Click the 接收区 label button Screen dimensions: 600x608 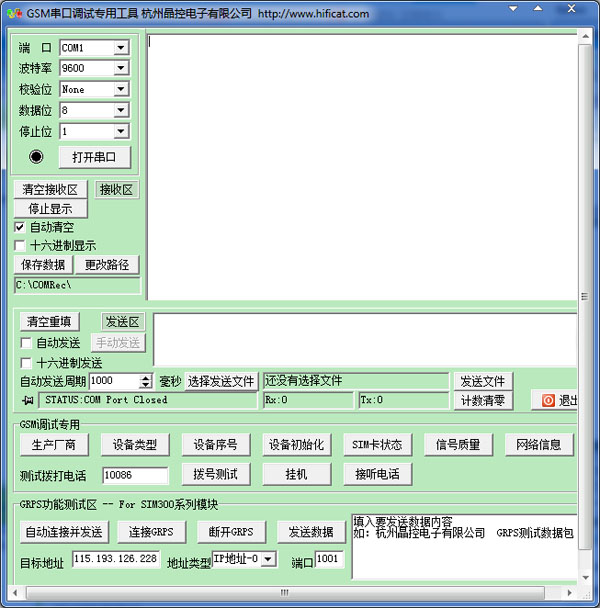[x=116, y=190]
